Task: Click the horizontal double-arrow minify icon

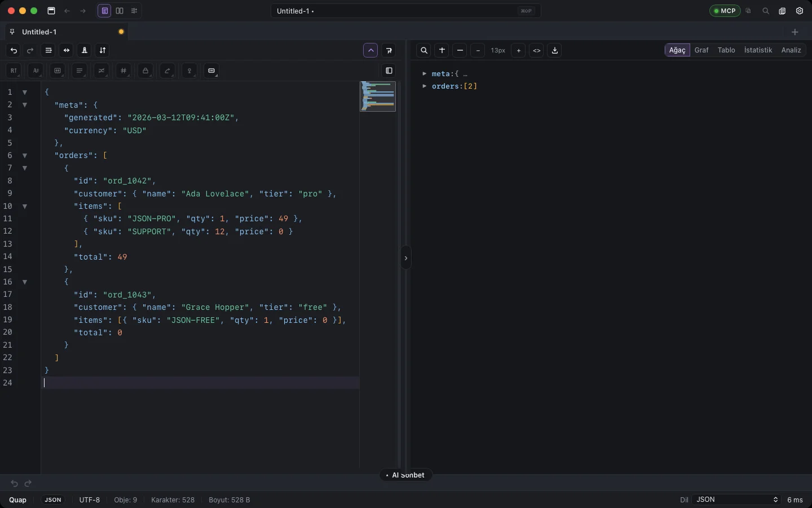Action: tap(67, 51)
